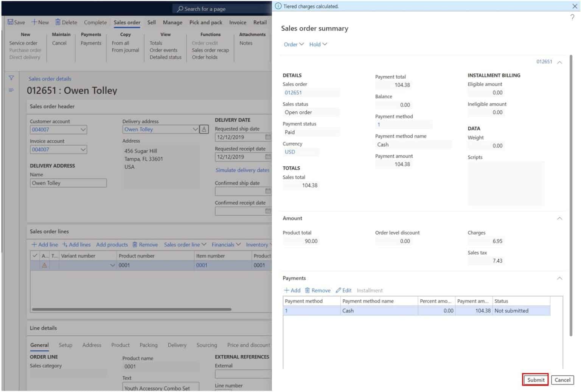The height and width of the screenshot is (392, 581).
Task: Click the search magnifier icon
Action: tap(180, 9)
